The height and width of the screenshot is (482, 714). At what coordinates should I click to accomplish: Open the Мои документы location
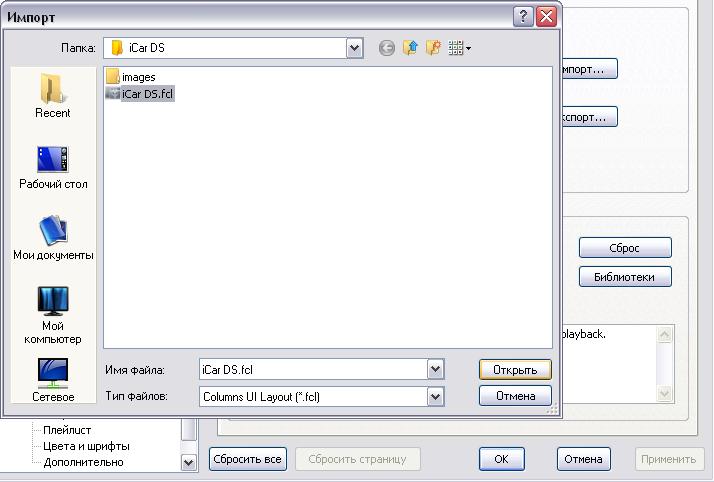(x=53, y=238)
